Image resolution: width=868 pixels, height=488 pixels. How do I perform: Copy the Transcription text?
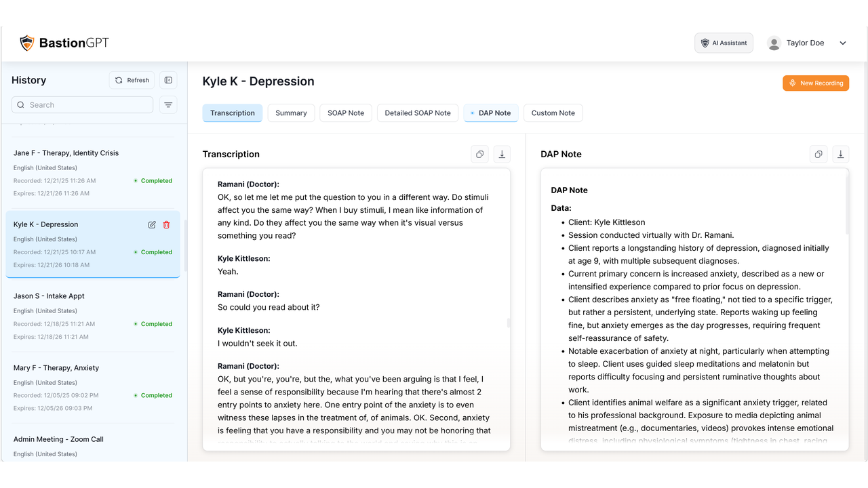(x=479, y=155)
